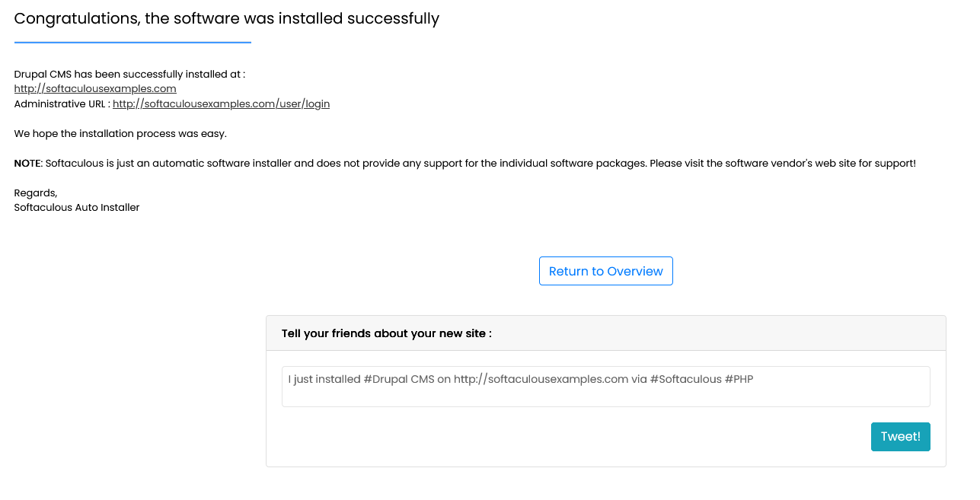Click the 'Tell your friends' panel header

[x=387, y=333]
